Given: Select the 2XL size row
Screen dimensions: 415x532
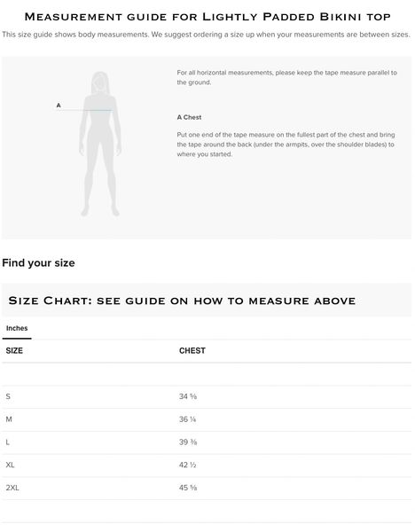Looking at the screenshot, I should click(x=207, y=488).
